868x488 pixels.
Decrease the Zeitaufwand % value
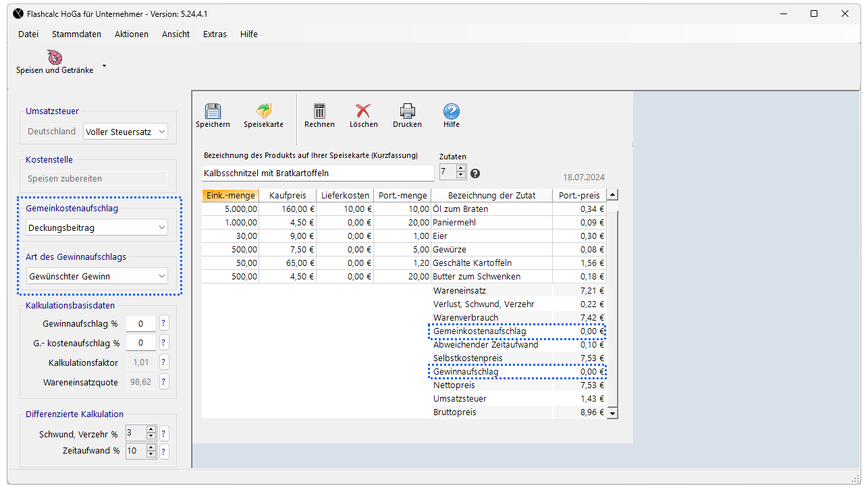coord(151,454)
